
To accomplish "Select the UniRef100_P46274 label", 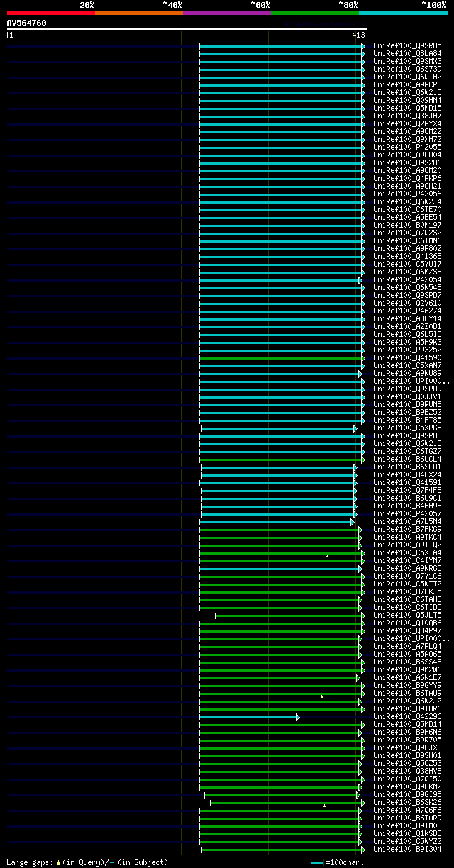I will point(407,311).
